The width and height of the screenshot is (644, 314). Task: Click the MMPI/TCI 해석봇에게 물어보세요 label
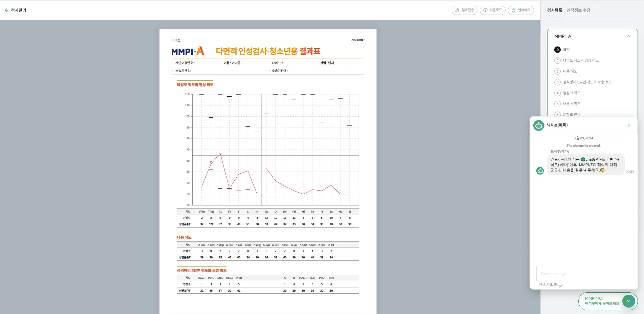pyautogui.click(x=602, y=301)
